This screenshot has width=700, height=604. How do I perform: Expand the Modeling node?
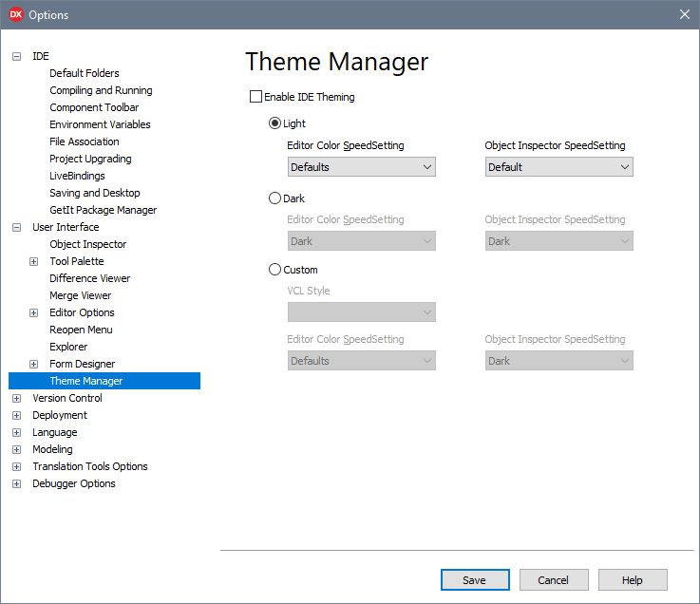point(16,449)
